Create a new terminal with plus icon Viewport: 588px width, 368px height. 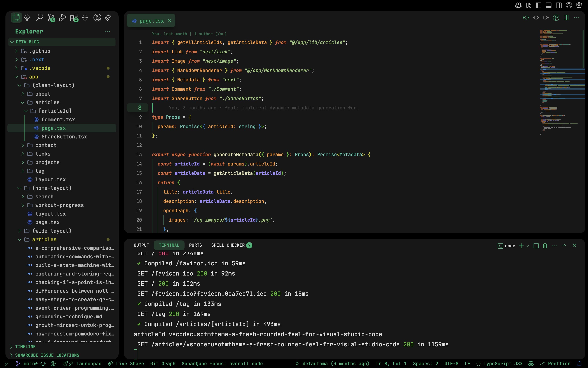tap(521, 246)
